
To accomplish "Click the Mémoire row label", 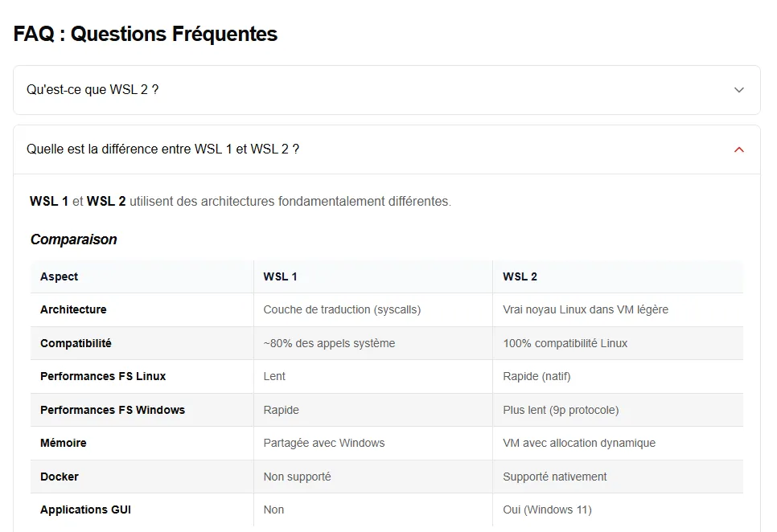I will pos(63,443).
